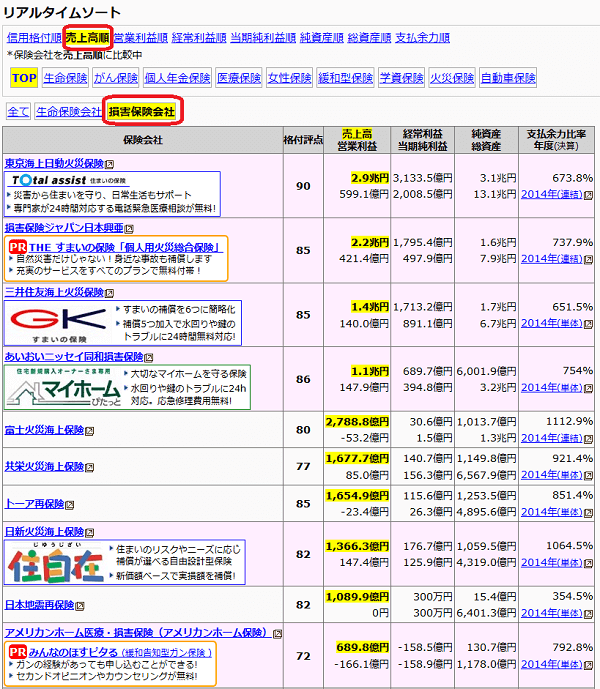Click external link icon beside トーア再保険
The width and height of the screenshot is (600, 689).
click(70, 505)
